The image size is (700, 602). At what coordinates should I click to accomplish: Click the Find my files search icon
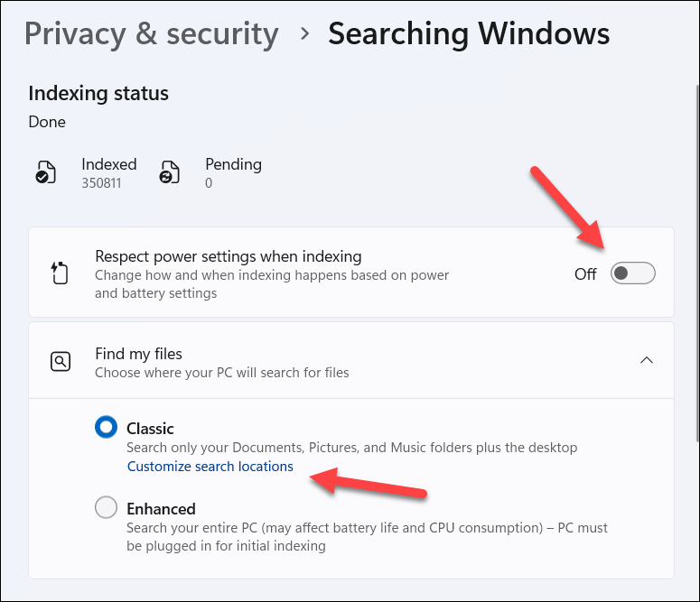[61, 362]
